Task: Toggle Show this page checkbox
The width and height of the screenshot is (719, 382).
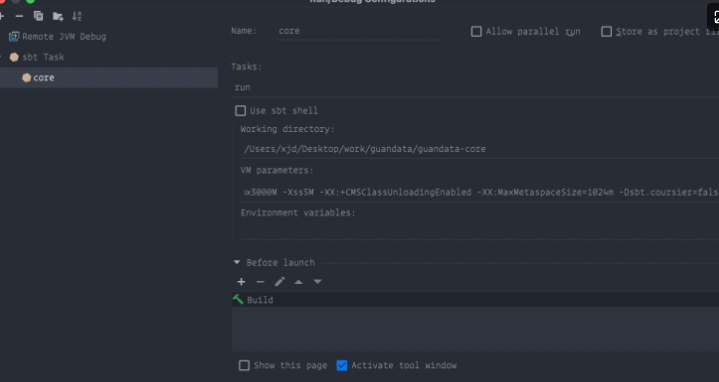Action: point(244,365)
